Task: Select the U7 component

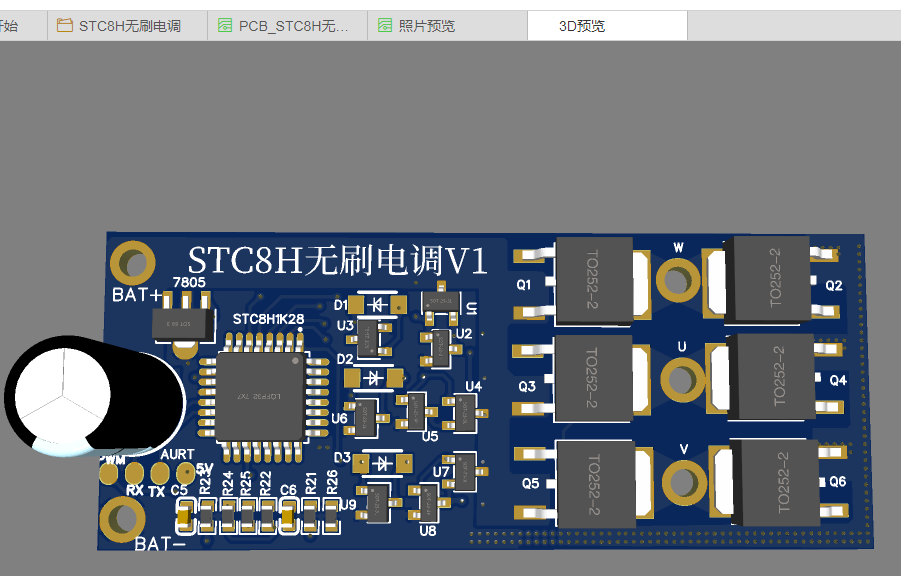Action: point(465,471)
